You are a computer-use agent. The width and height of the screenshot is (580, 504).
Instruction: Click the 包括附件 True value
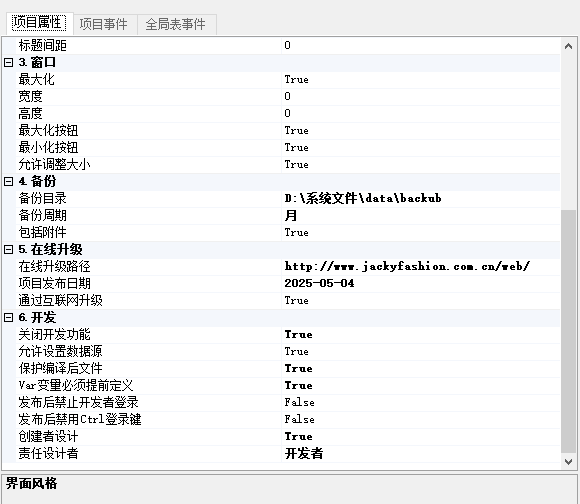(x=297, y=233)
